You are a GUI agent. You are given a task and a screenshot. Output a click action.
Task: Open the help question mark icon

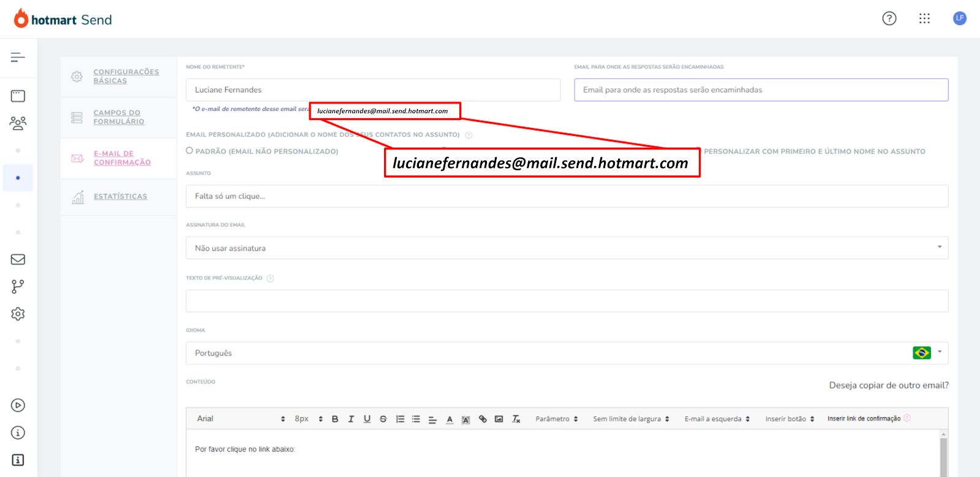coord(889,18)
